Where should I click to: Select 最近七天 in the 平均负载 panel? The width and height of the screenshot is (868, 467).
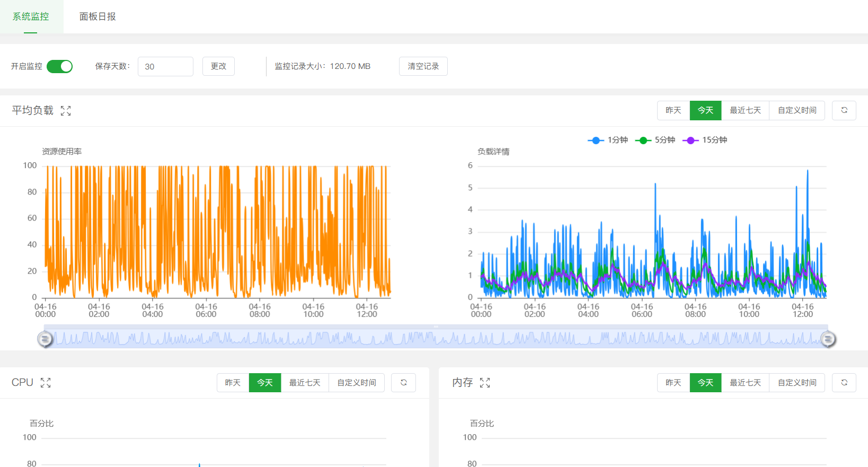745,110
